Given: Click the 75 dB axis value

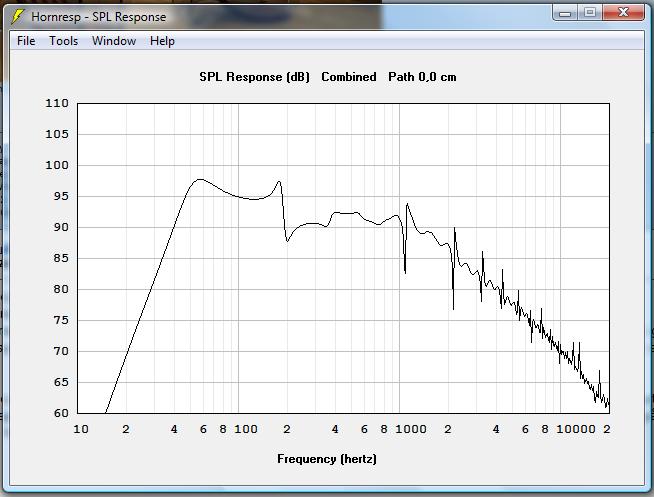Looking at the screenshot, I should (x=61, y=320).
